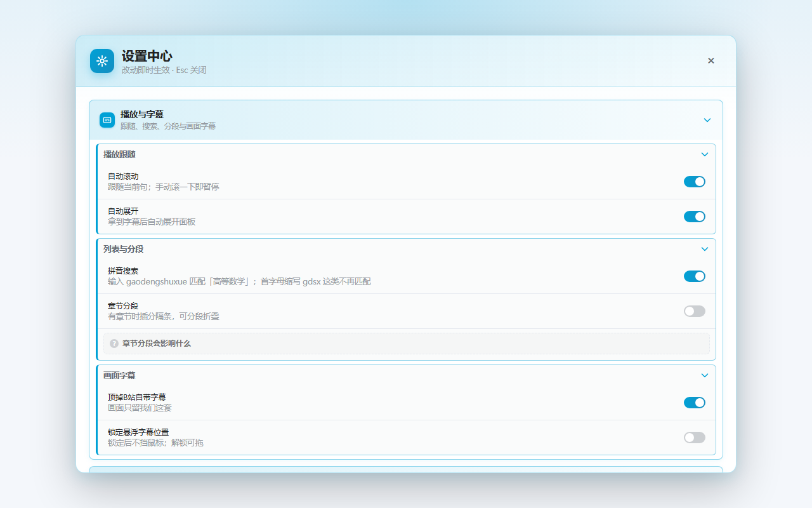Enable the 章节分段 toggle

pos(695,311)
